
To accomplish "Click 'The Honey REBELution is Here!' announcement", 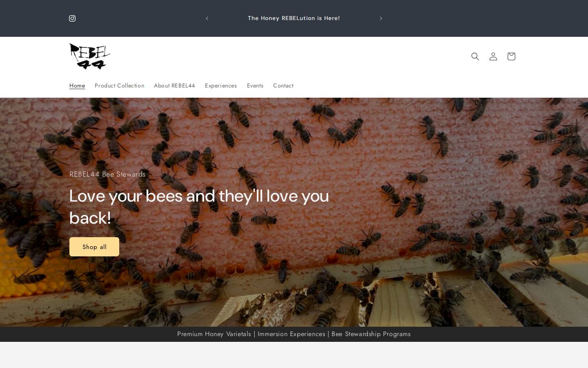I will (x=294, y=18).
